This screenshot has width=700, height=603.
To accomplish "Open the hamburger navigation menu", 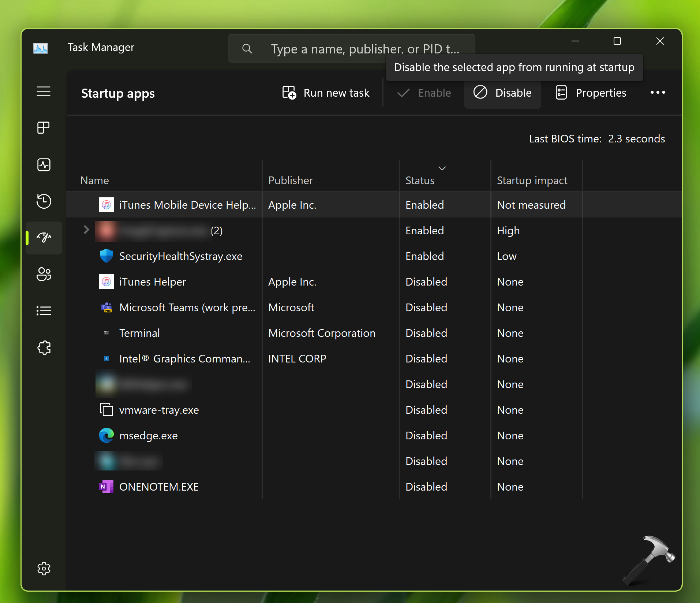I will (44, 91).
